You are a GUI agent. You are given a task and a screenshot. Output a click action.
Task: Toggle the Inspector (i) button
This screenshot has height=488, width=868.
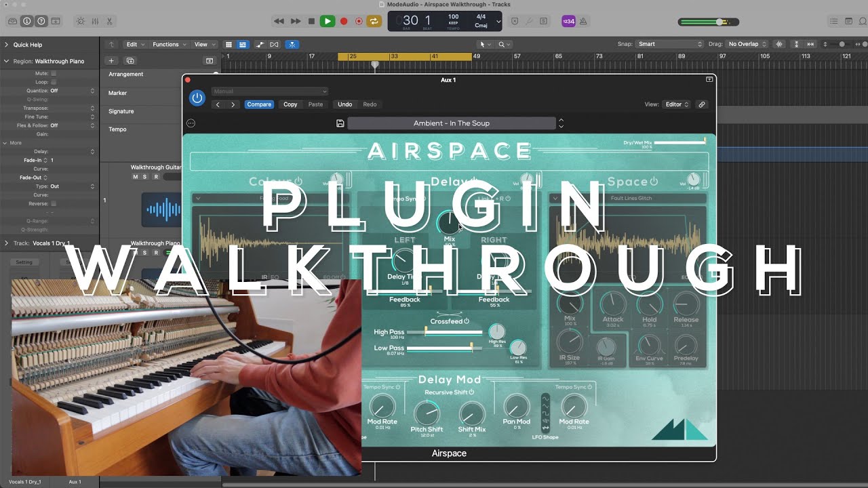tap(27, 21)
